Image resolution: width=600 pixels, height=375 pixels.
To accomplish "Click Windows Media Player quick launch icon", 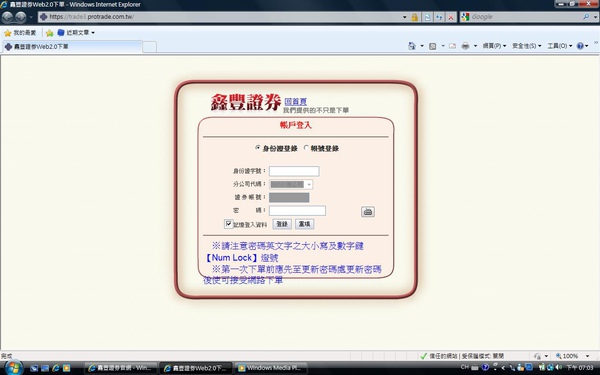I will coord(67,368).
